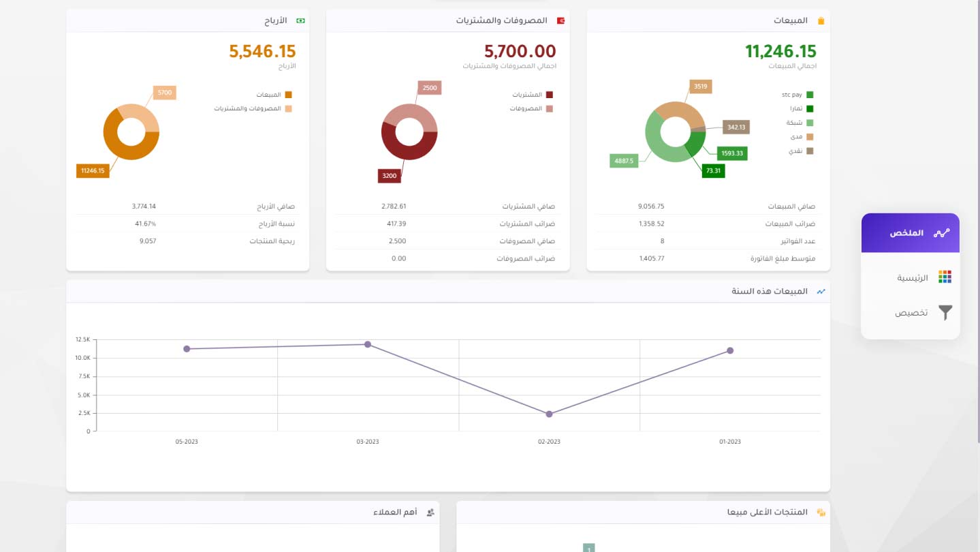Click the green money icon beside الأرباح
Viewport: 980px width, 552px height.
point(300,21)
